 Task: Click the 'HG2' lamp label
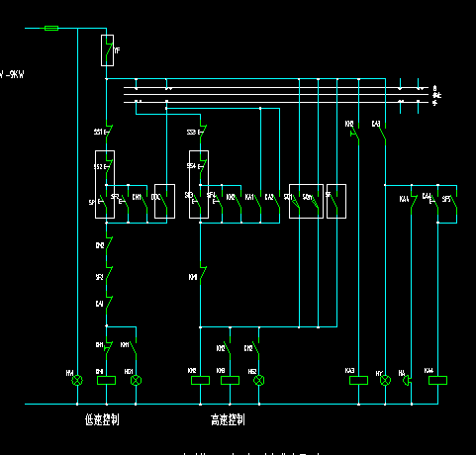pyautogui.click(x=252, y=371)
